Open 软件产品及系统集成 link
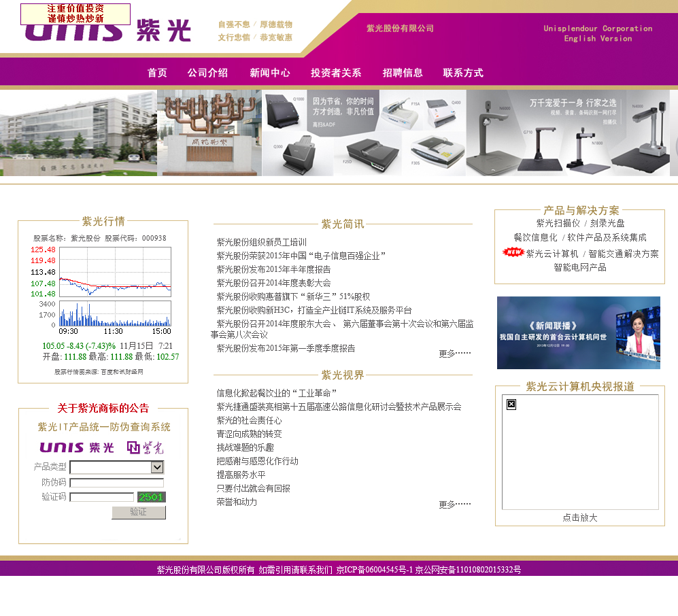Image resolution: width=678 pixels, height=616 pixels. tap(607, 237)
